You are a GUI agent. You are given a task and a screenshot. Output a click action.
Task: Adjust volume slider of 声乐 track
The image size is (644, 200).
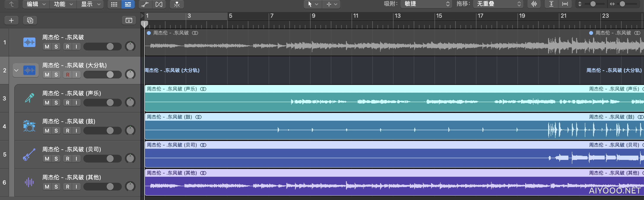103,103
